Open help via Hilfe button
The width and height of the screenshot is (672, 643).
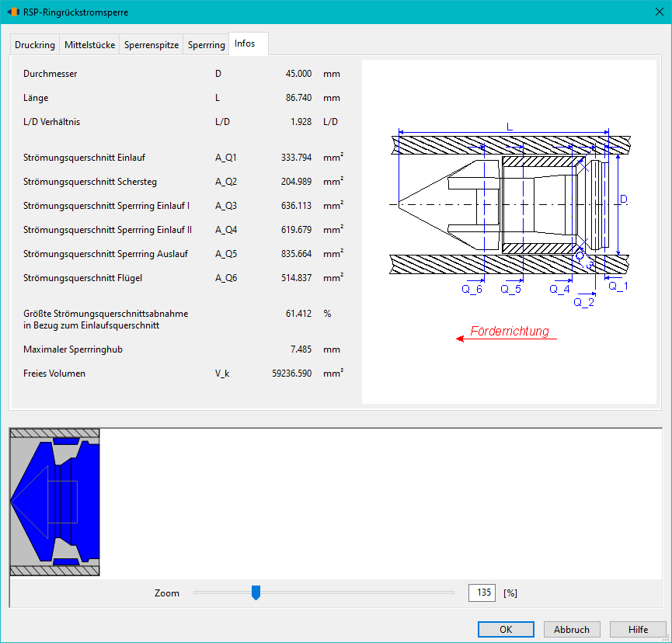[x=638, y=629]
